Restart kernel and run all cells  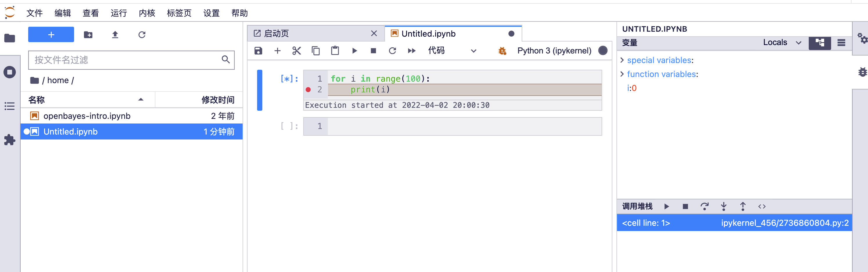411,51
